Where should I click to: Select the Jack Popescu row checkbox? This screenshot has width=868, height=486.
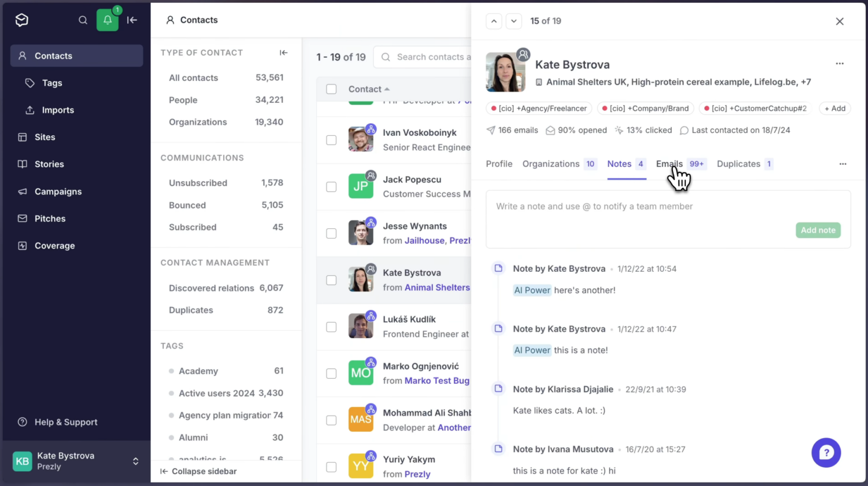pyautogui.click(x=332, y=187)
